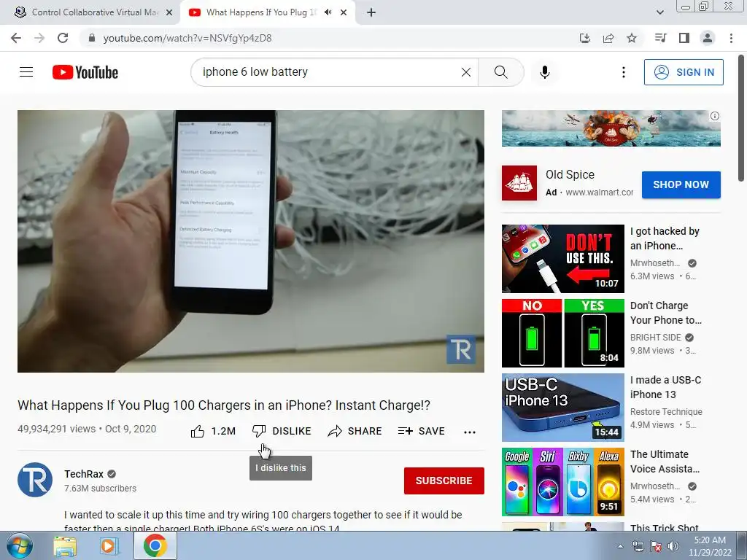Click title 'I got hacked by an iPhone...'
This screenshot has width=747, height=560.
tap(665, 238)
